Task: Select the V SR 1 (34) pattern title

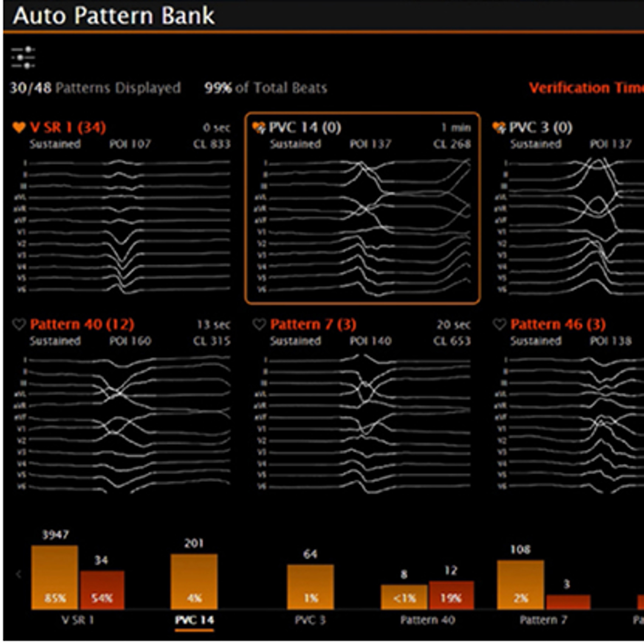Action: point(68,127)
